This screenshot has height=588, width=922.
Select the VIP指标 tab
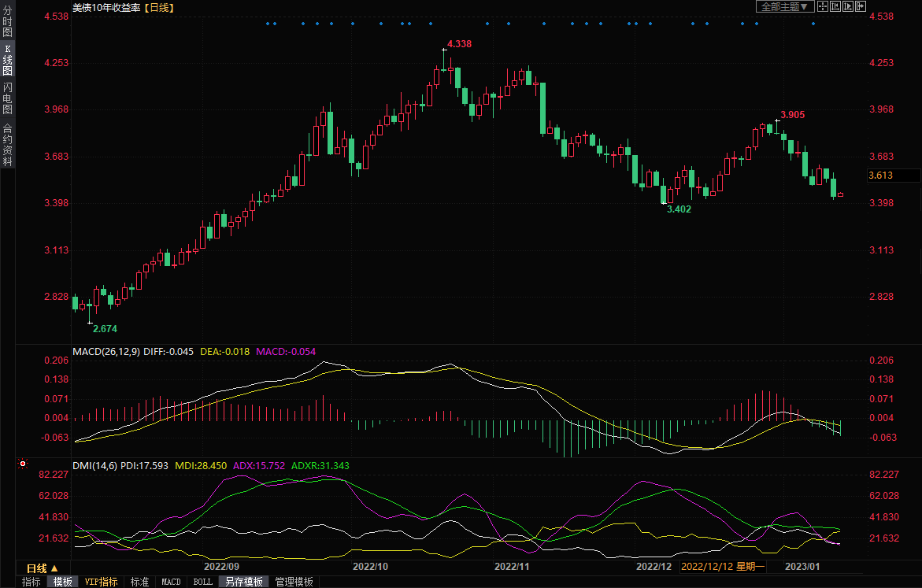point(102,582)
